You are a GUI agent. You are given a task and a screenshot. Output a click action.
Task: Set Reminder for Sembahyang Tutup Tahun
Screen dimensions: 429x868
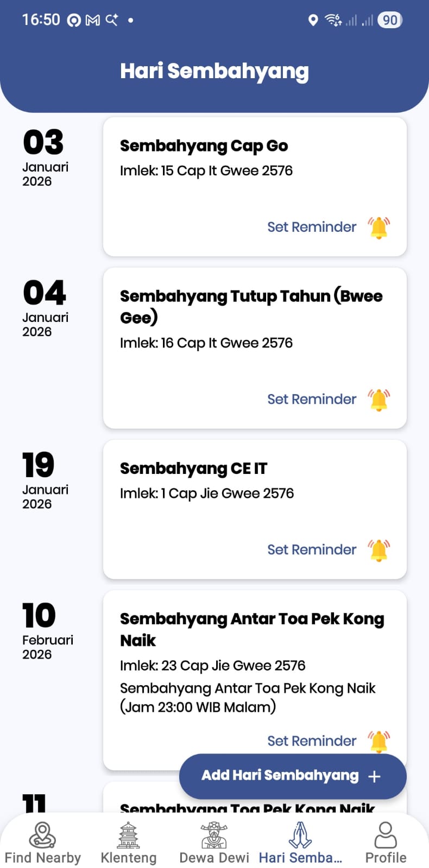(312, 399)
